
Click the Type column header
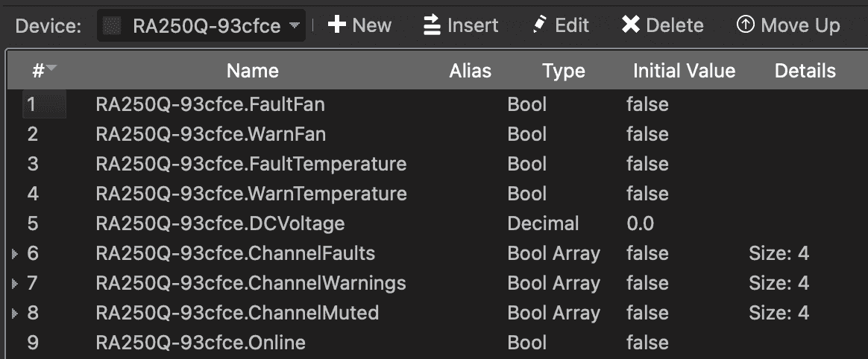563,71
